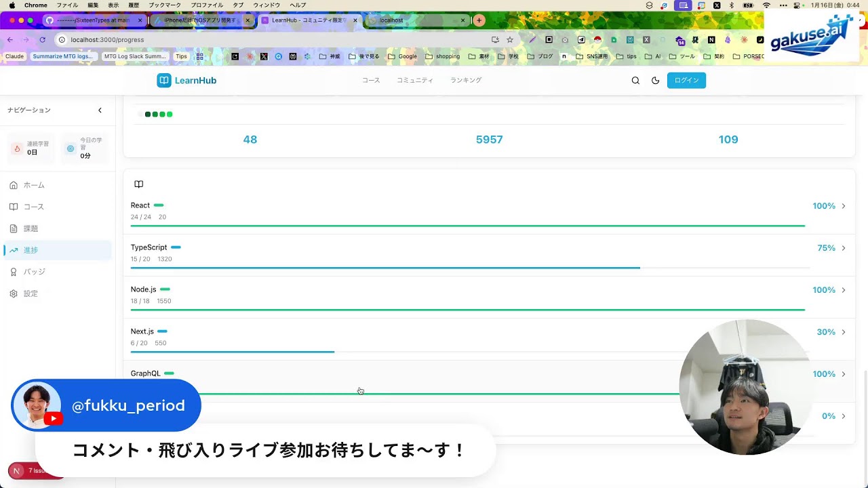Click the バッジ award icon in sidebar

click(x=14, y=272)
